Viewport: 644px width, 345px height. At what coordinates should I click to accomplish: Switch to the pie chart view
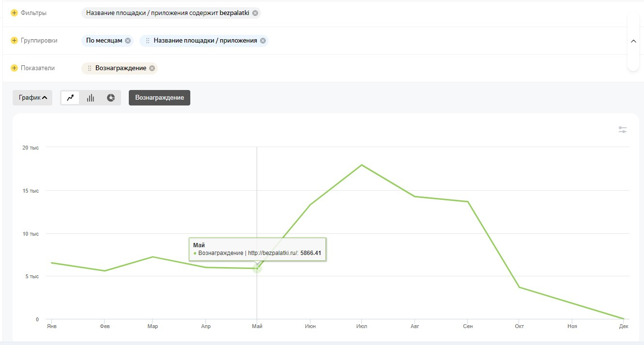tap(111, 98)
